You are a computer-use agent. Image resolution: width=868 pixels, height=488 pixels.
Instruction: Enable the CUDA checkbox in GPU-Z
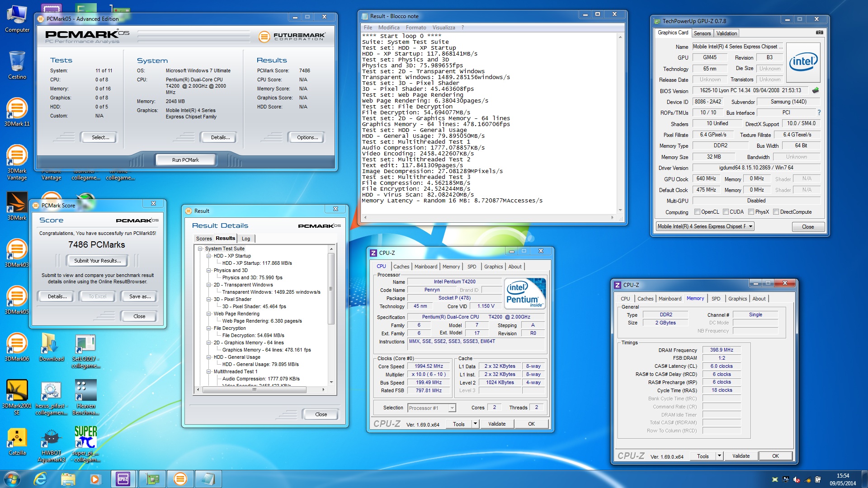726,212
